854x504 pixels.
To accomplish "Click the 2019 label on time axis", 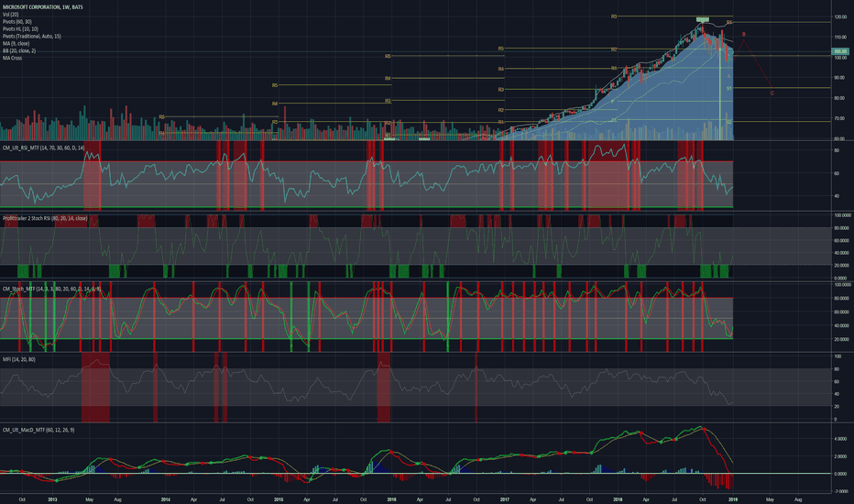I will click(733, 499).
